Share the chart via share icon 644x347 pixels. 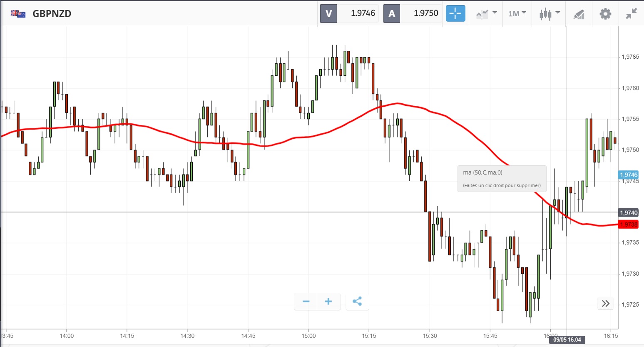coord(357,302)
